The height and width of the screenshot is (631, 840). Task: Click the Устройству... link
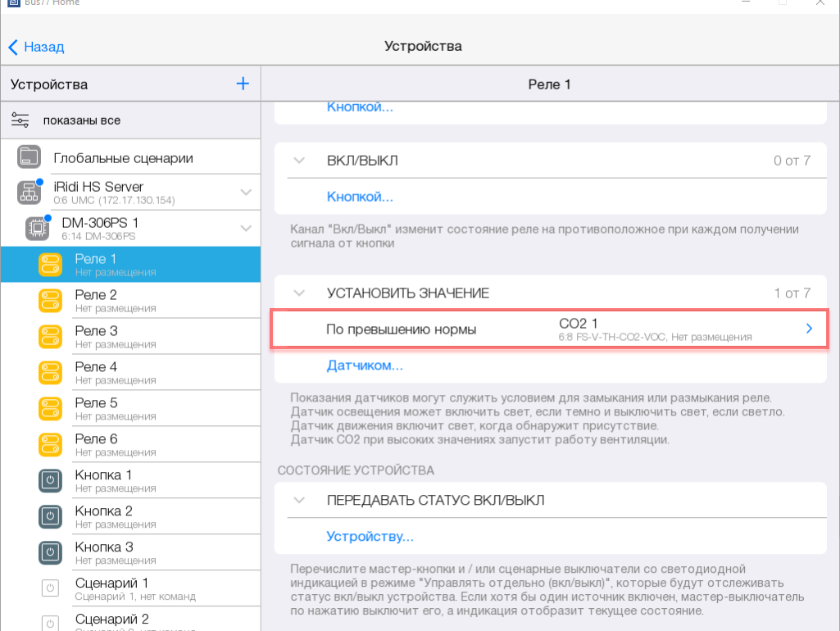[370, 537]
